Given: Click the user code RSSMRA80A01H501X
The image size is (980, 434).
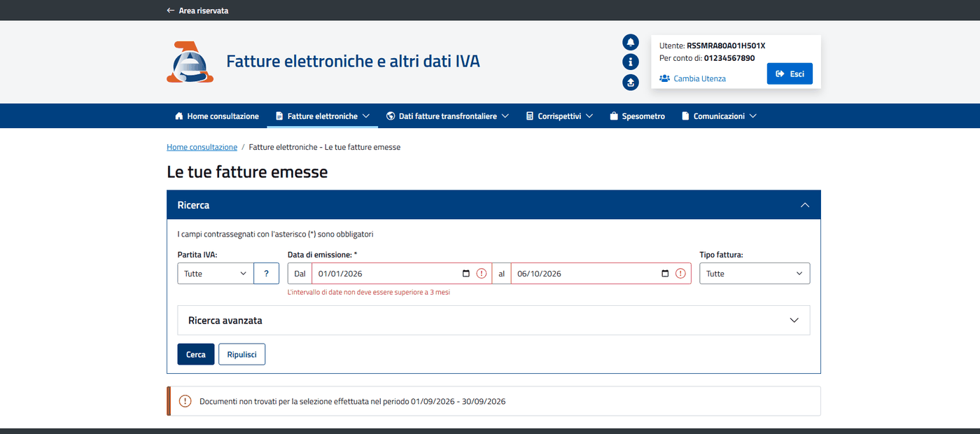Looking at the screenshot, I should 726,45.
